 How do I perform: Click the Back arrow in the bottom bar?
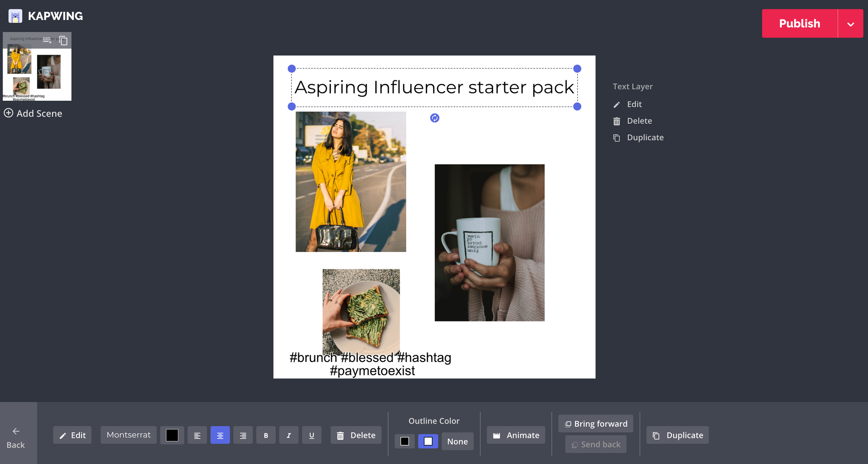pyautogui.click(x=16, y=431)
